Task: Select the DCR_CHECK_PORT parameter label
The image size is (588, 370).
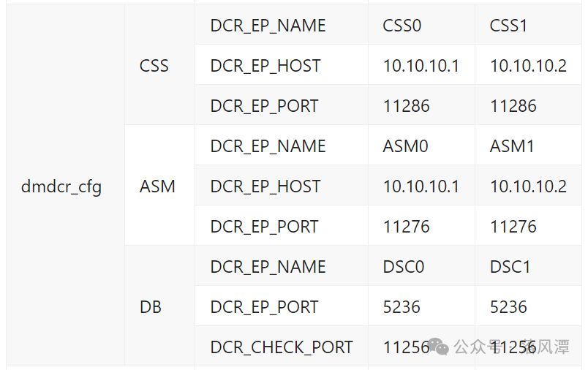Action: [282, 347]
